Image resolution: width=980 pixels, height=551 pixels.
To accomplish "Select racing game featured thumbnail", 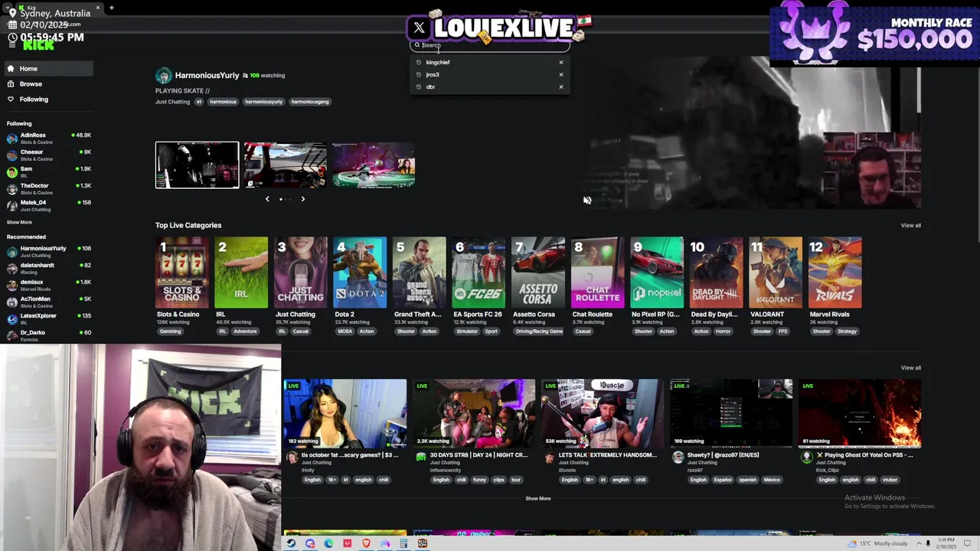I will pyautogui.click(x=286, y=165).
